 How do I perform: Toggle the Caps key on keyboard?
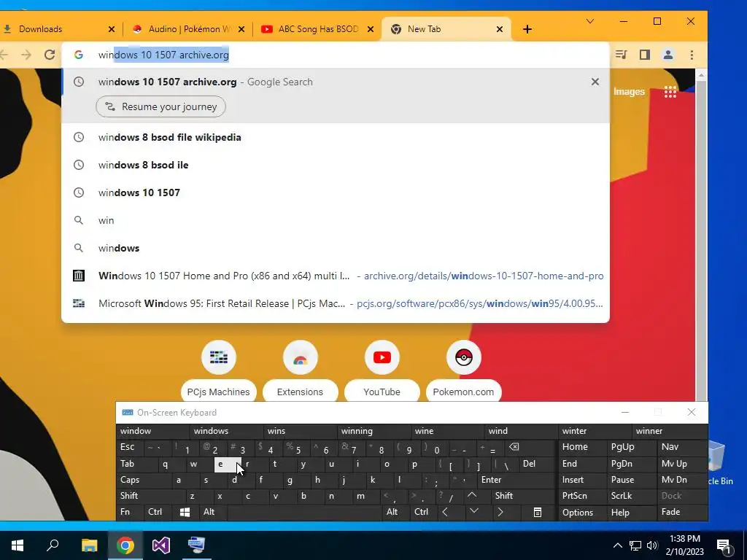143,480
